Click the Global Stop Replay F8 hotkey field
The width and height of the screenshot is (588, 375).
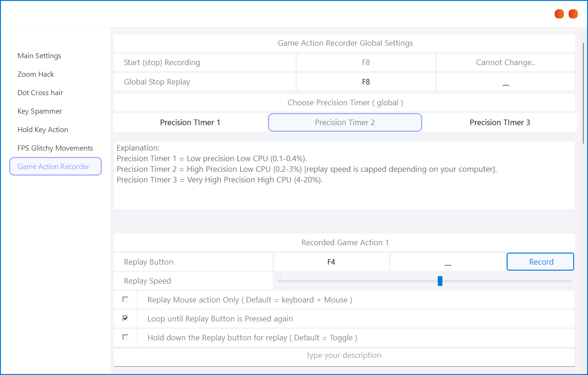point(366,82)
